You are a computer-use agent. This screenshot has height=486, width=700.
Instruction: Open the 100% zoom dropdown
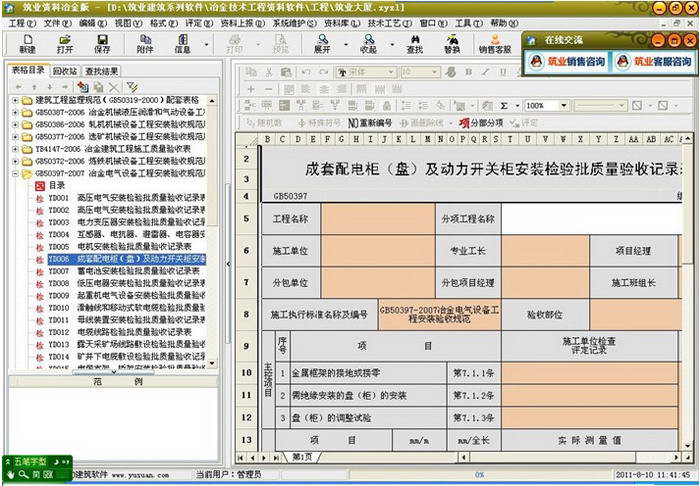(579, 105)
